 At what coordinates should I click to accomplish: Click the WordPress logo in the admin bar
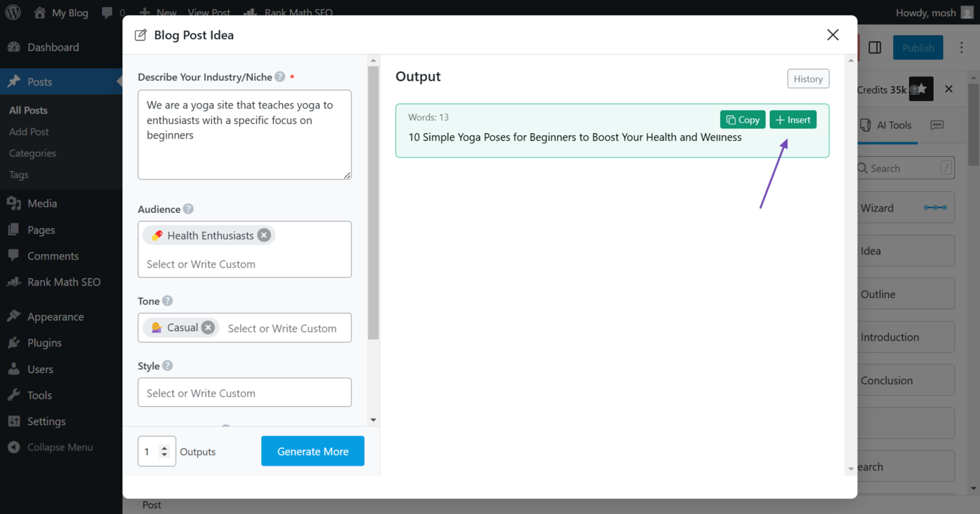pos(13,12)
